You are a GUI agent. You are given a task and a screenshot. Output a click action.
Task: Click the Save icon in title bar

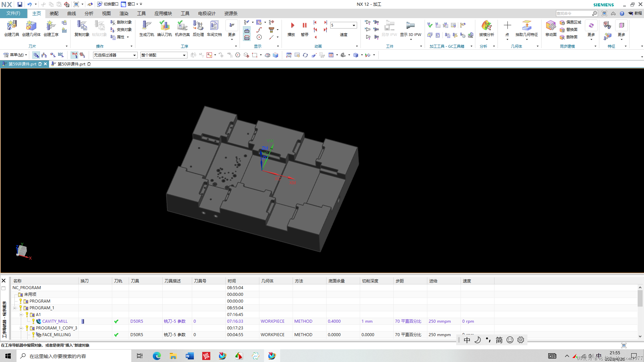(20, 4)
